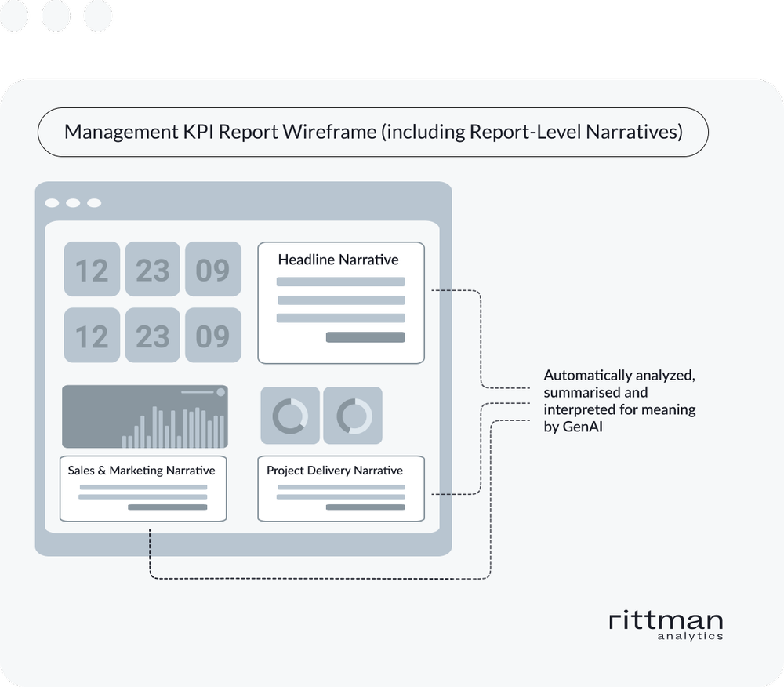Viewport: 784px width, 687px height.
Task: Click the last white dot in wireframe window header
Action: [94, 203]
